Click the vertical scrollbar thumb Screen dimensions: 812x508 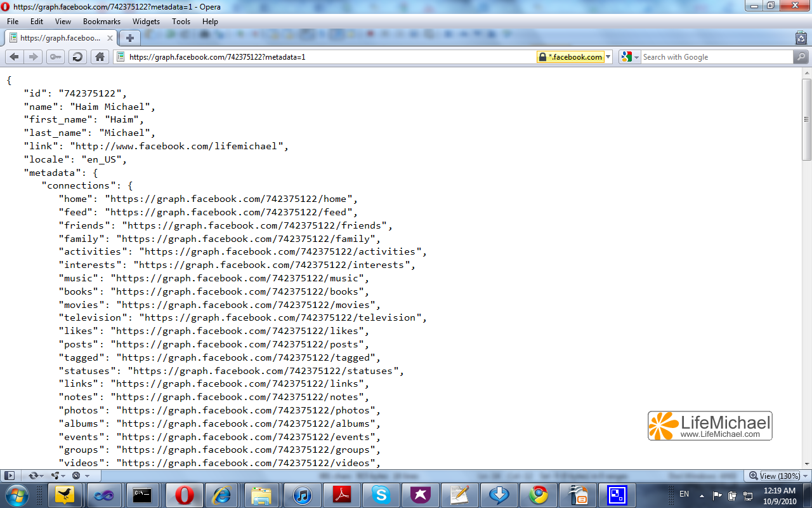(806, 119)
